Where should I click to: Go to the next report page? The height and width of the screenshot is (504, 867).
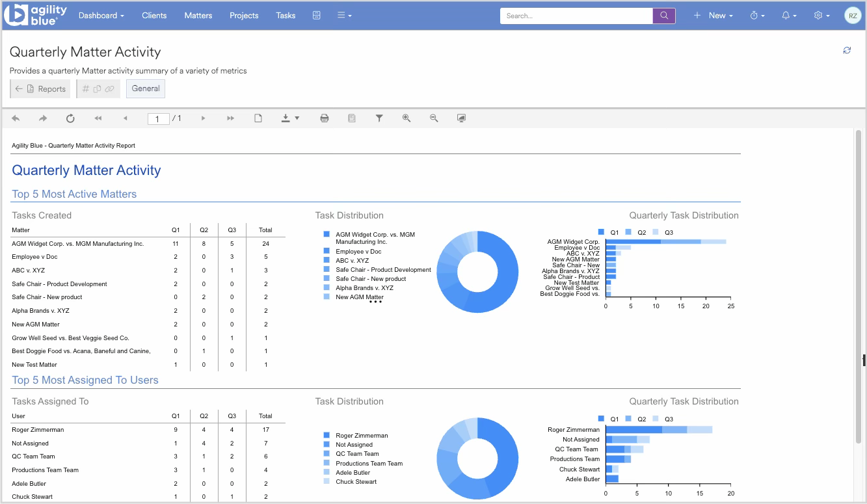tap(203, 118)
